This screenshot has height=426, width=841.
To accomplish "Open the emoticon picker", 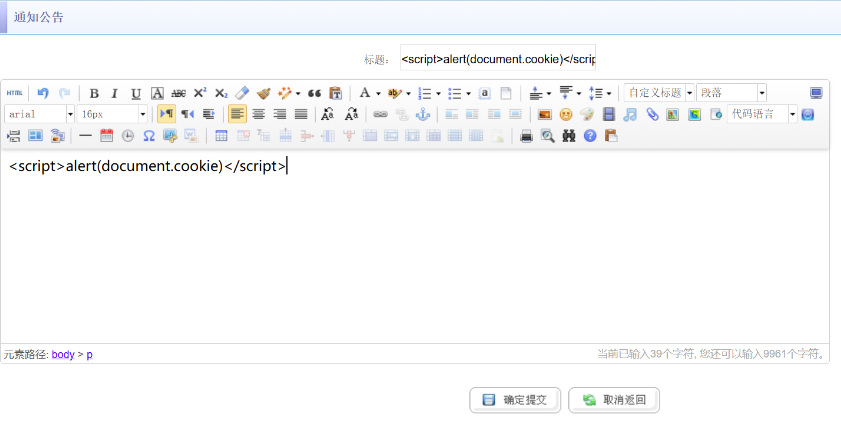I will (x=566, y=114).
